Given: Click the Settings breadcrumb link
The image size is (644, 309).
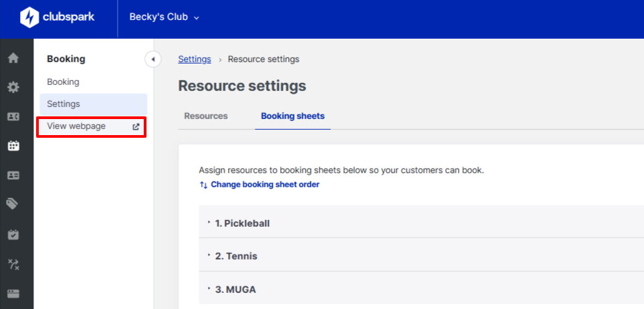Looking at the screenshot, I should click(194, 59).
